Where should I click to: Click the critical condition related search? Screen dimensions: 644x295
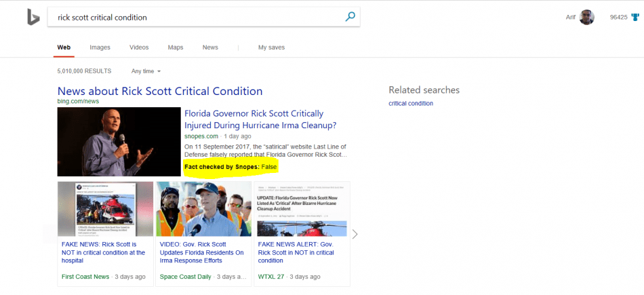click(x=411, y=104)
